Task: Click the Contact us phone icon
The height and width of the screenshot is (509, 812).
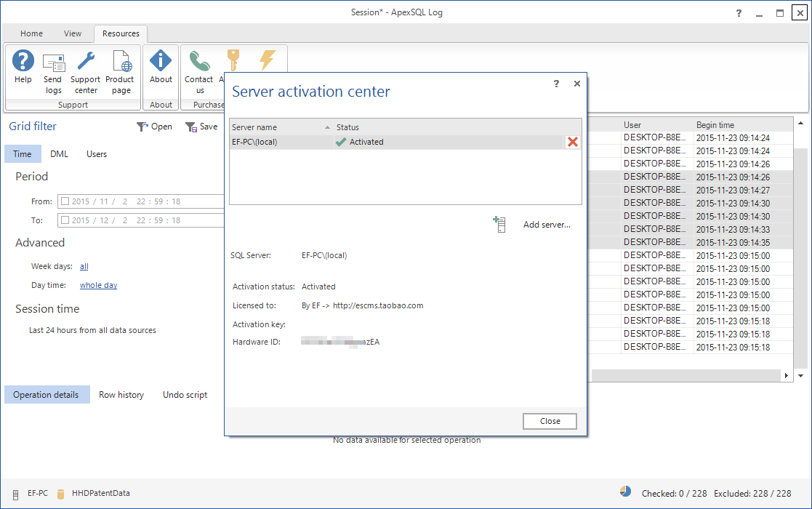Action: tap(199, 60)
